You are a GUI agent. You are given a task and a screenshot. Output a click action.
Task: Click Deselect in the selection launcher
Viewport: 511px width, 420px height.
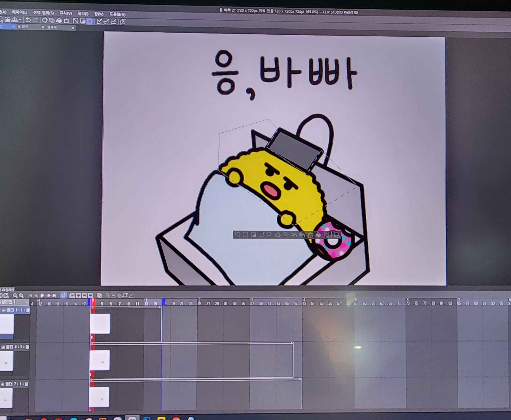[x=237, y=235]
